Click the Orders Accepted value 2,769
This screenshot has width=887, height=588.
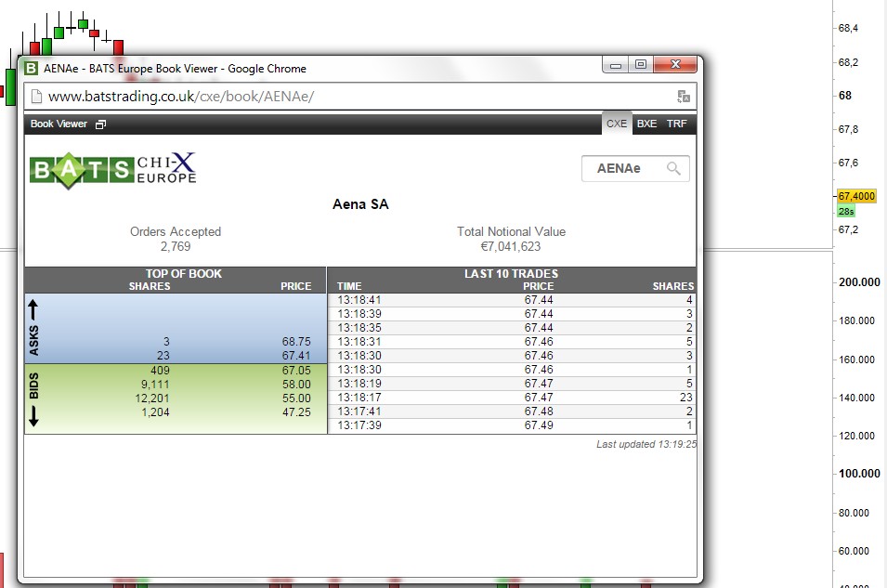click(176, 247)
